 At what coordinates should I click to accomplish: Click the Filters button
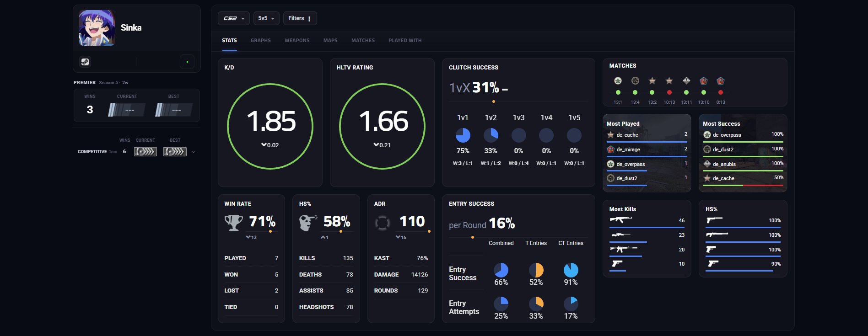(300, 18)
